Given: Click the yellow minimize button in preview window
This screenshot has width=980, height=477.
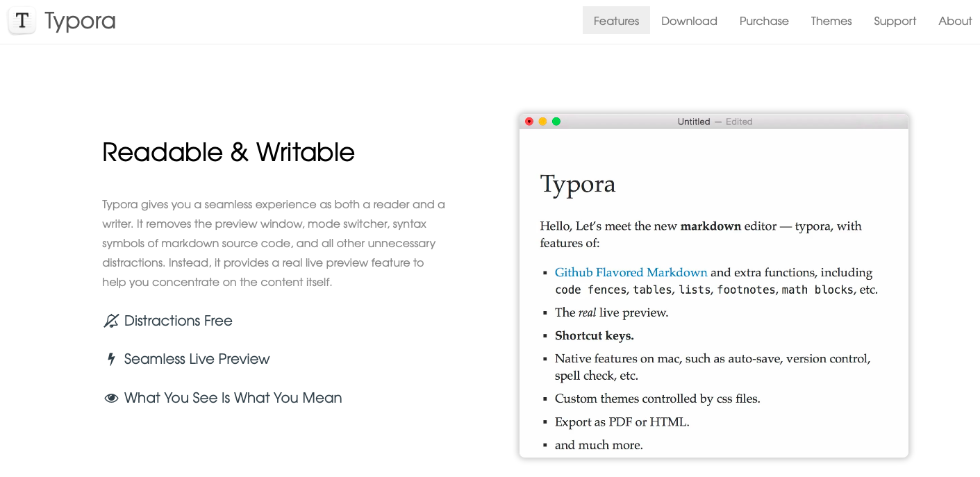Looking at the screenshot, I should point(542,122).
